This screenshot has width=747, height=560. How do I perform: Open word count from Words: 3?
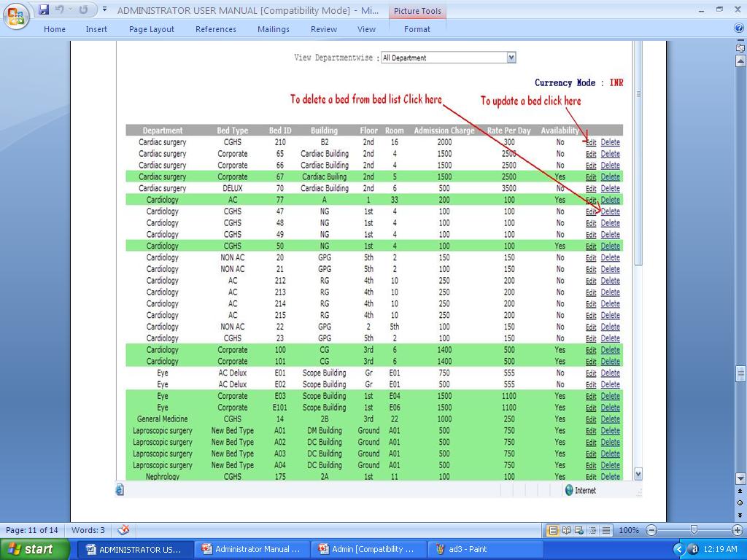(88, 530)
